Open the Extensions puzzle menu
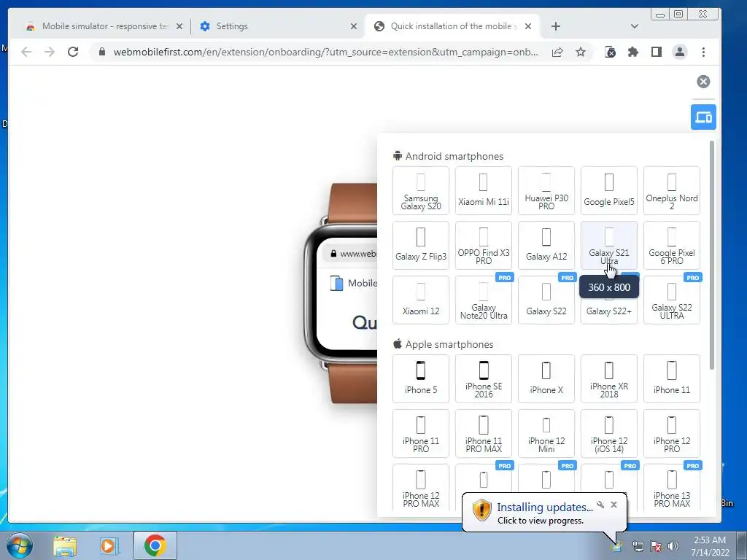Viewport: 747px width, 560px height. (633, 52)
